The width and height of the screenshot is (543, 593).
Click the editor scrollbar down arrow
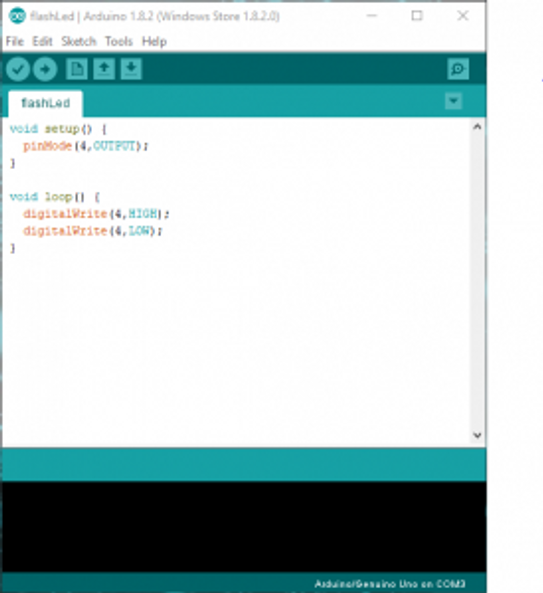pos(477,435)
